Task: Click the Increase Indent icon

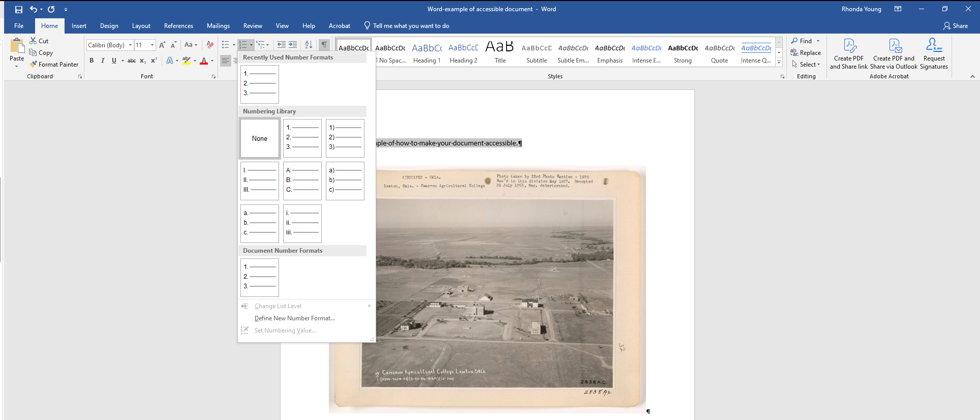Action: point(293,45)
